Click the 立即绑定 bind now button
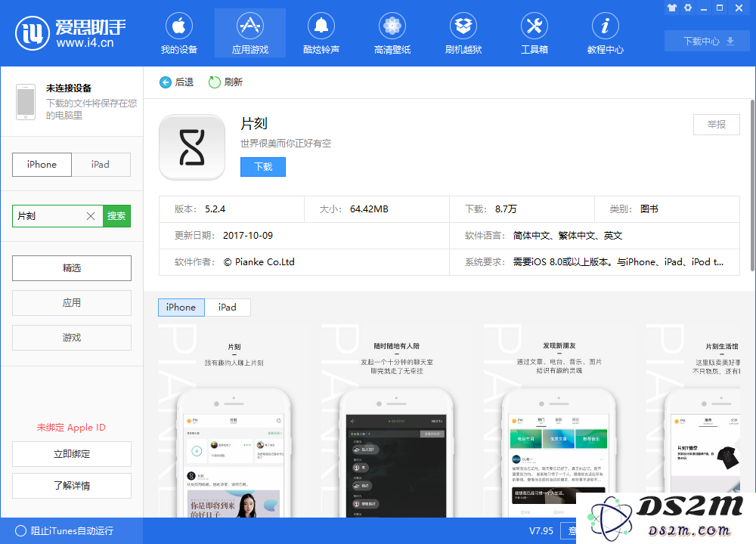Viewport: 756px width, 544px height. click(72, 454)
